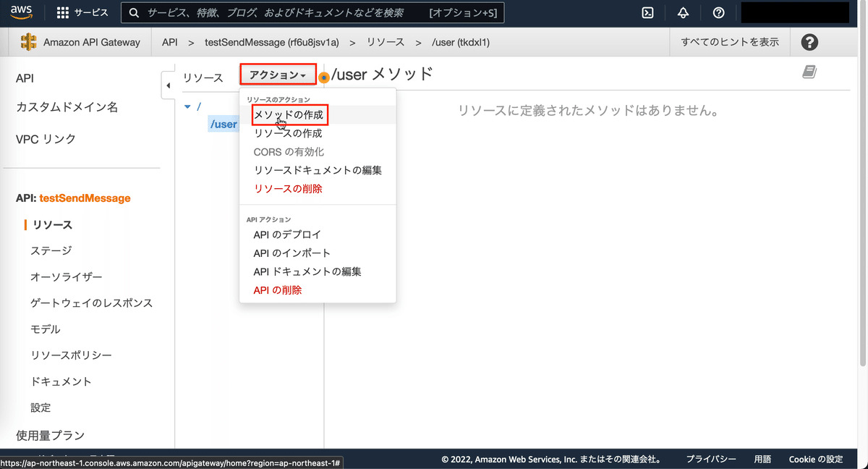
Task: Open カスタムドメイン名 in the sidebar
Action: pyautogui.click(x=67, y=107)
